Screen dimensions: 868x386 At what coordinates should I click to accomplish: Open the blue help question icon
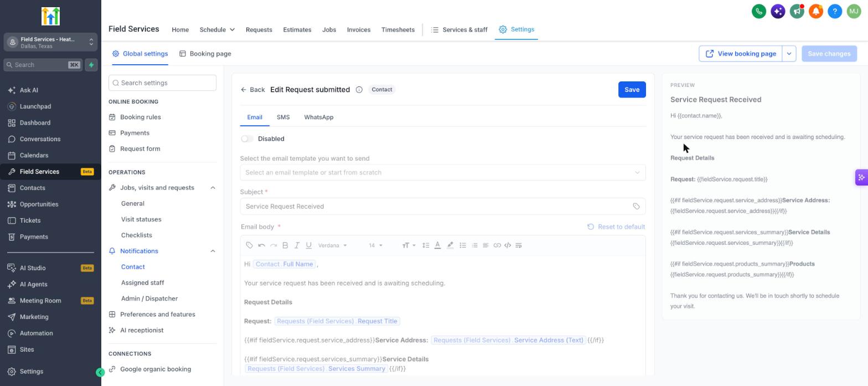pos(835,11)
